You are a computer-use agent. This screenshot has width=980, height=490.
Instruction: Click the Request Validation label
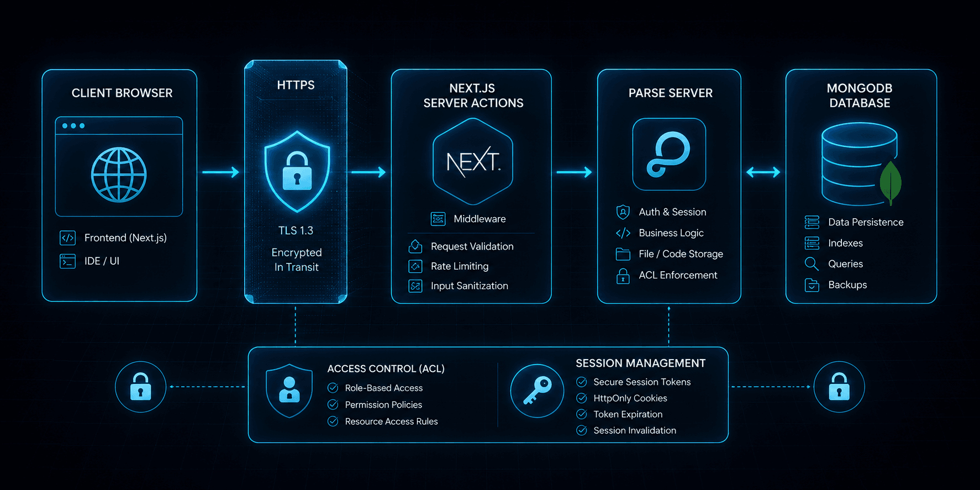pos(472,247)
